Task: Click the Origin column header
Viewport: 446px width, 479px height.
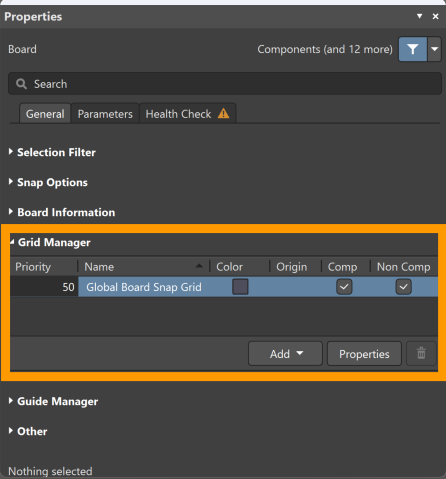Action: pos(295,267)
